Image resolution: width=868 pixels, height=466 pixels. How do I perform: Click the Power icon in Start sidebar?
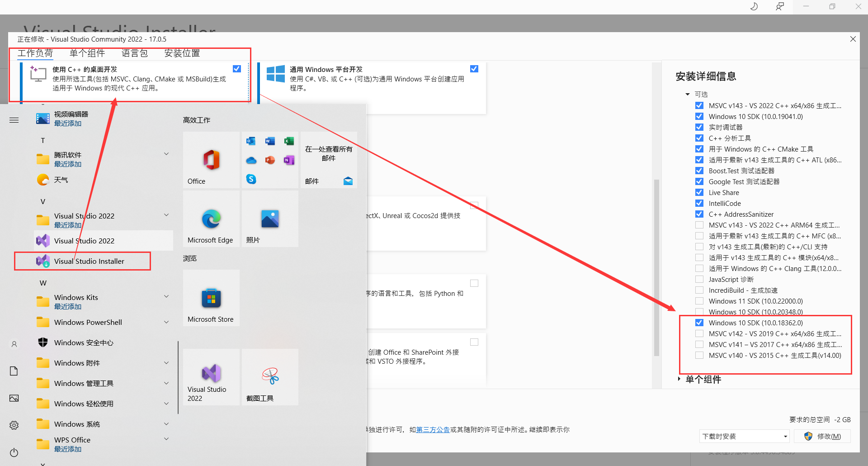pos(14,452)
